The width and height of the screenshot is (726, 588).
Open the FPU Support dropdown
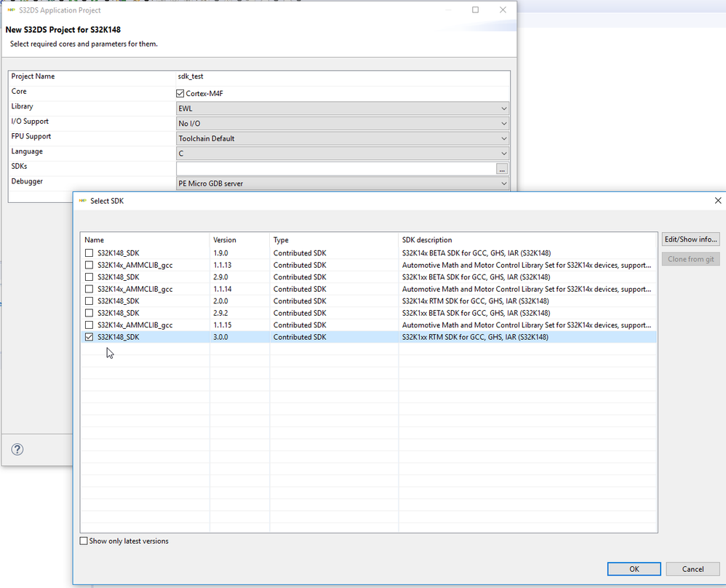343,138
